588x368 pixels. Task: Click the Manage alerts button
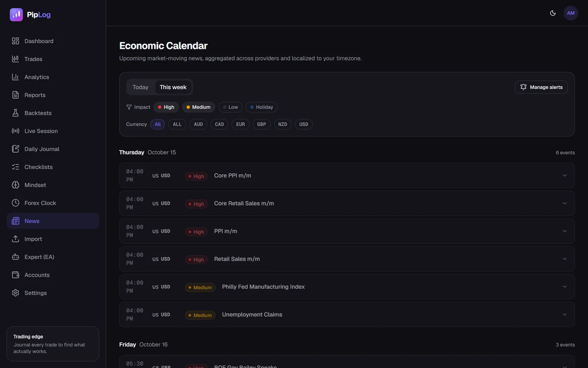click(x=541, y=87)
